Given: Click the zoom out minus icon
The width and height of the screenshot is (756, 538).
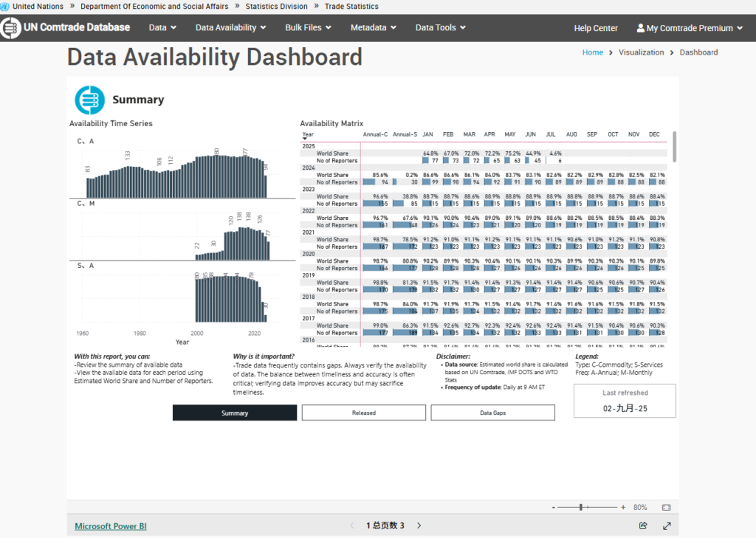Looking at the screenshot, I should 553,507.
